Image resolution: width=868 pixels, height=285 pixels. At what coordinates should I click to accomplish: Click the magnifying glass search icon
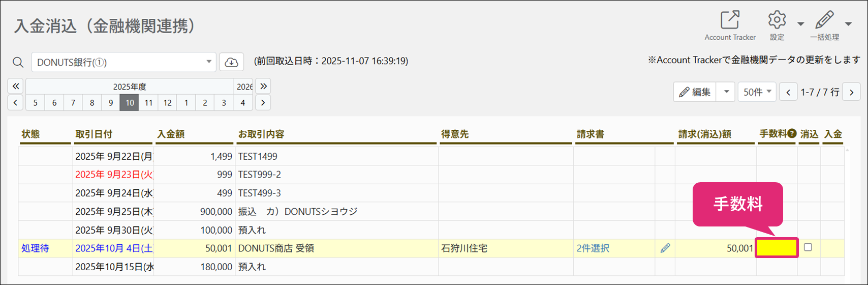click(18, 63)
